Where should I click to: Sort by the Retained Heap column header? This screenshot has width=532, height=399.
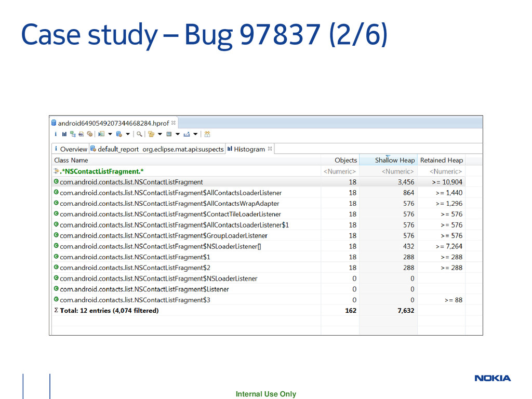click(441, 161)
